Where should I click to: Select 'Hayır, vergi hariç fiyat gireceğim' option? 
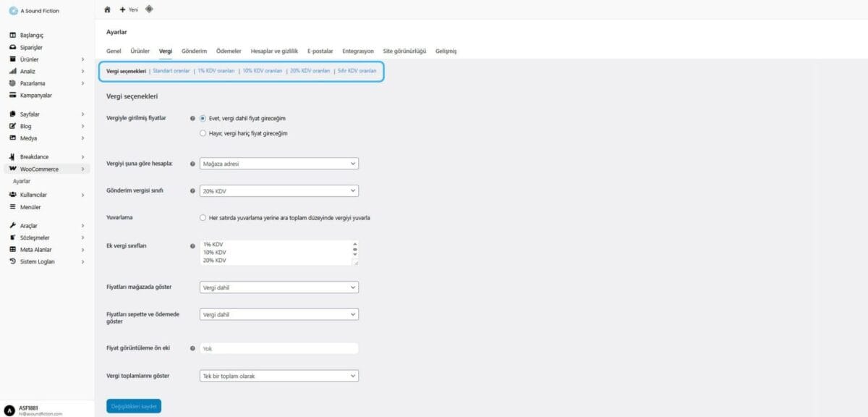pyautogui.click(x=203, y=133)
